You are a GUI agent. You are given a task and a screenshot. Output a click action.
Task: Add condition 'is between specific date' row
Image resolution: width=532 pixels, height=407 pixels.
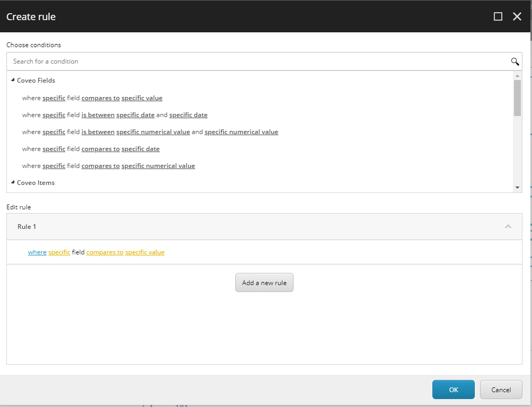(114, 115)
